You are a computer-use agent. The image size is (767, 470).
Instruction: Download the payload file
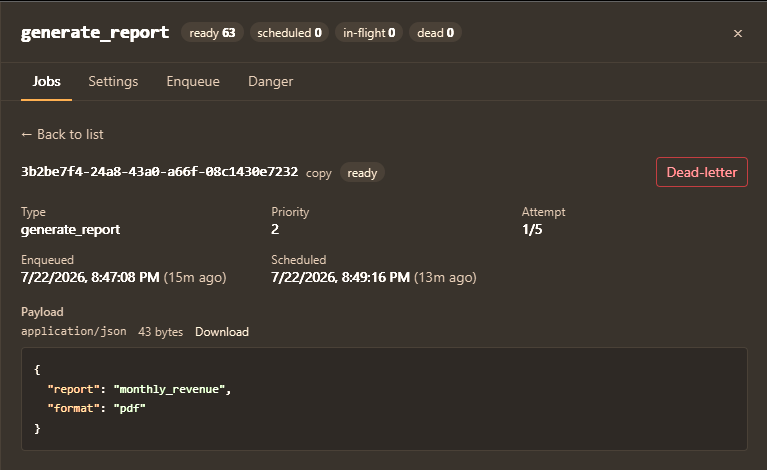tap(222, 332)
